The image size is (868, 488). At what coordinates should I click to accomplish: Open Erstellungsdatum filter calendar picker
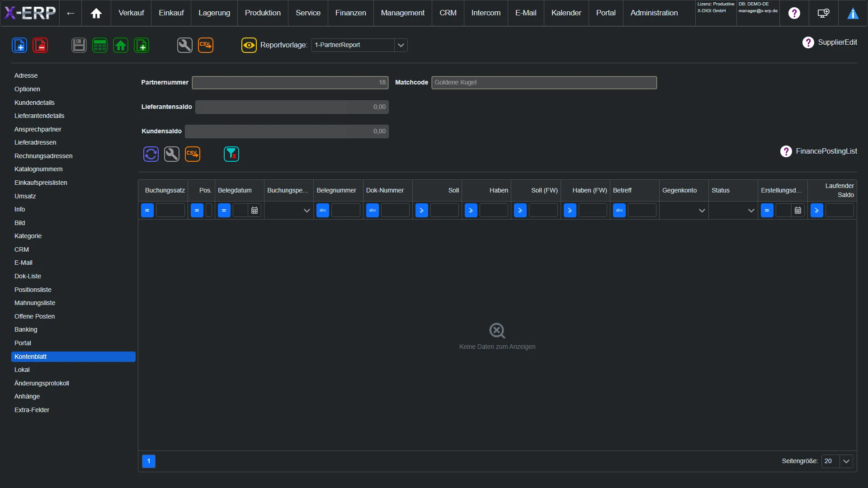point(798,211)
